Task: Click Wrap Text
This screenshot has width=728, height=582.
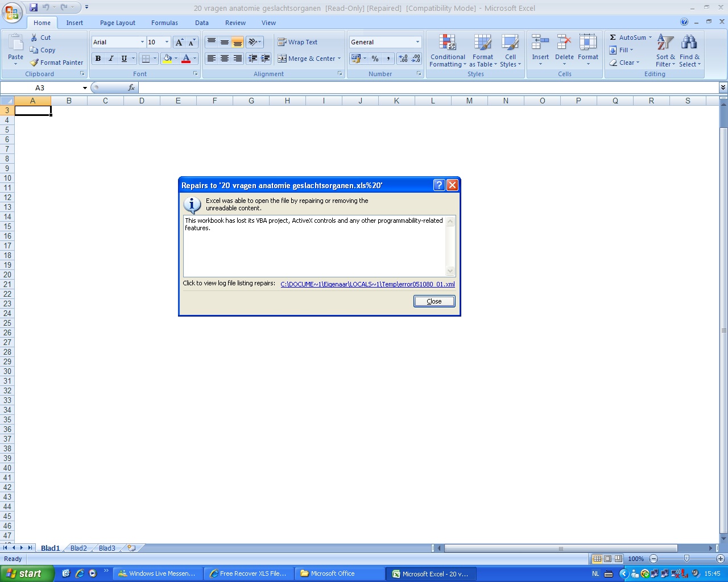Action: (297, 42)
